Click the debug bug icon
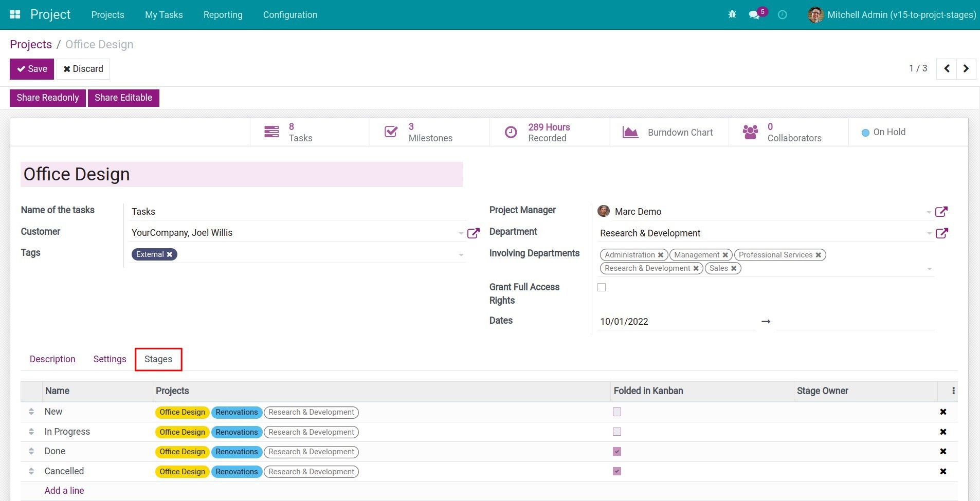This screenshot has width=980, height=501. [x=732, y=14]
